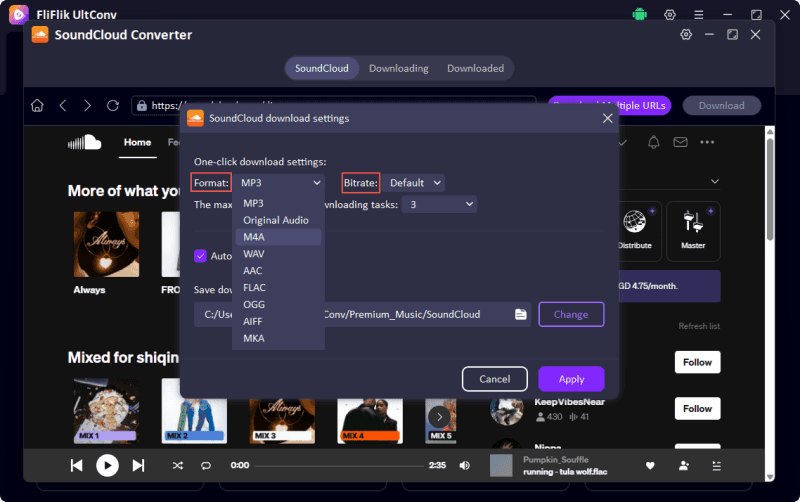Screen dimensions: 800x502
Task: Click the playback progress bar
Action: [339, 465]
